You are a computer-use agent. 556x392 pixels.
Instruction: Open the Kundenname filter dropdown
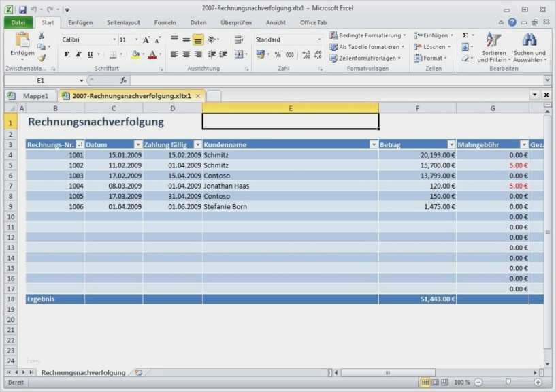[374, 144]
